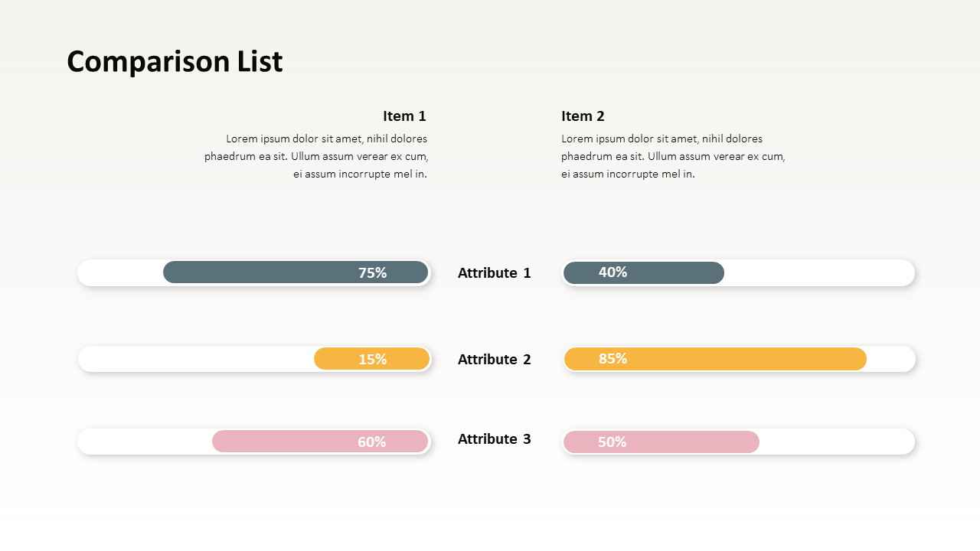Click the empty white track right of 85% bar

(x=890, y=359)
